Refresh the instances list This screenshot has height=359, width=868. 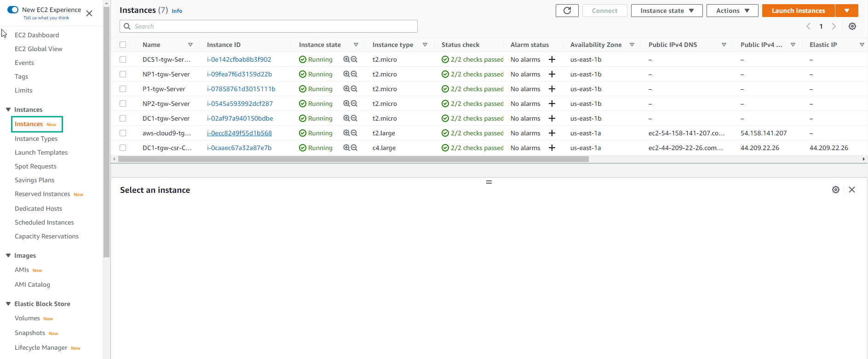point(567,11)
